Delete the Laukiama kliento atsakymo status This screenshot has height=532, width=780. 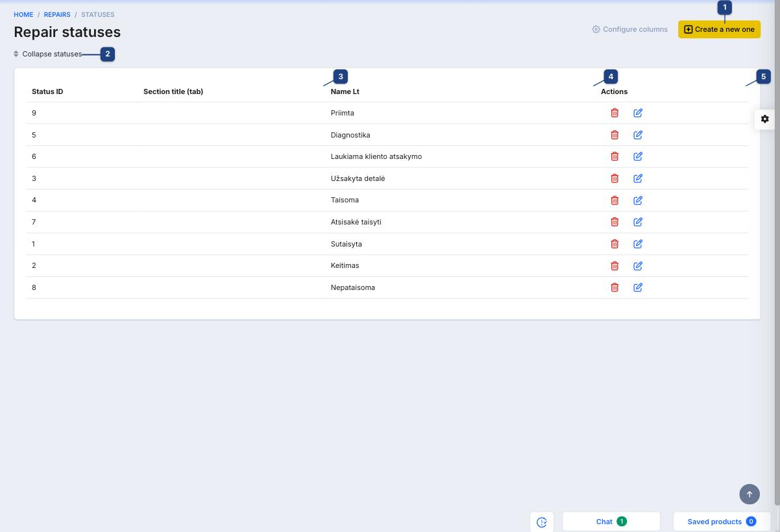click(615, 156)
